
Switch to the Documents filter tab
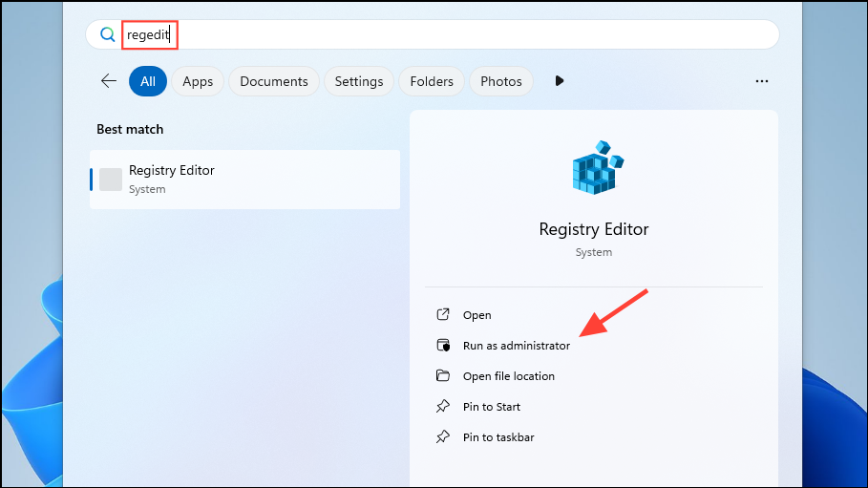274,81
